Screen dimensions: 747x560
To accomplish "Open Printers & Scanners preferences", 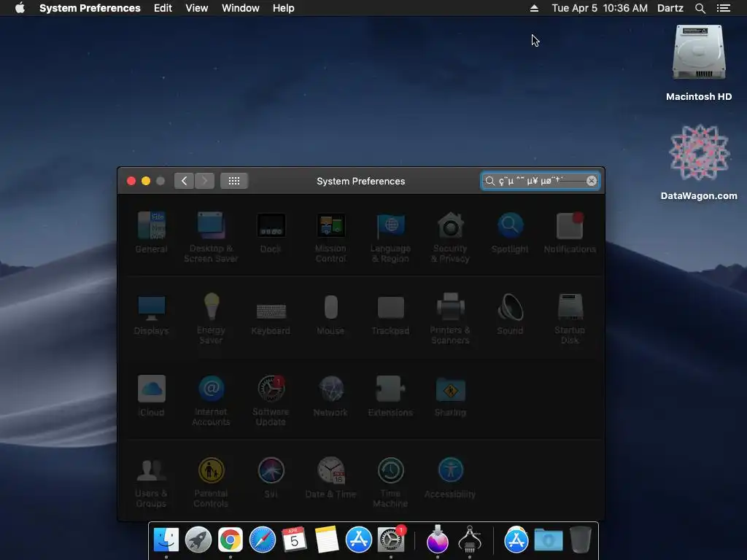I will click(x=450, y=319).
